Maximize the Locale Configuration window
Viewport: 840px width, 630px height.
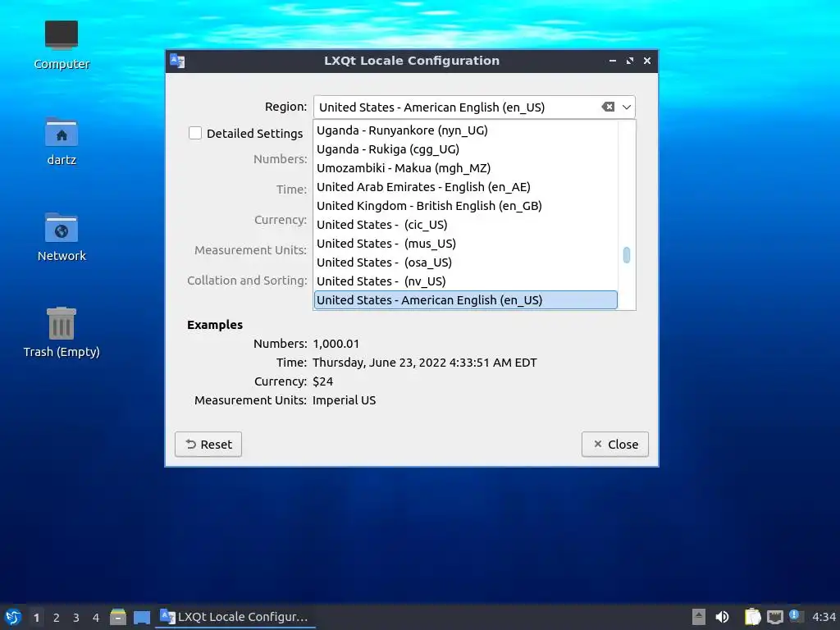pos(630,61)
